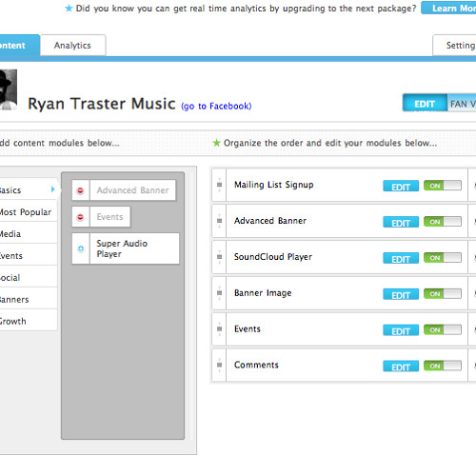Open the Analytics tab
The width and height of the screenshot is (476, 476).
[72, 46]
